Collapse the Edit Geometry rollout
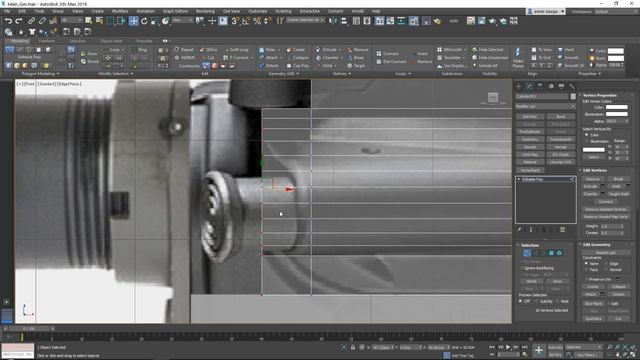Screen dimensions: 640x360 (x=580, y=244)
